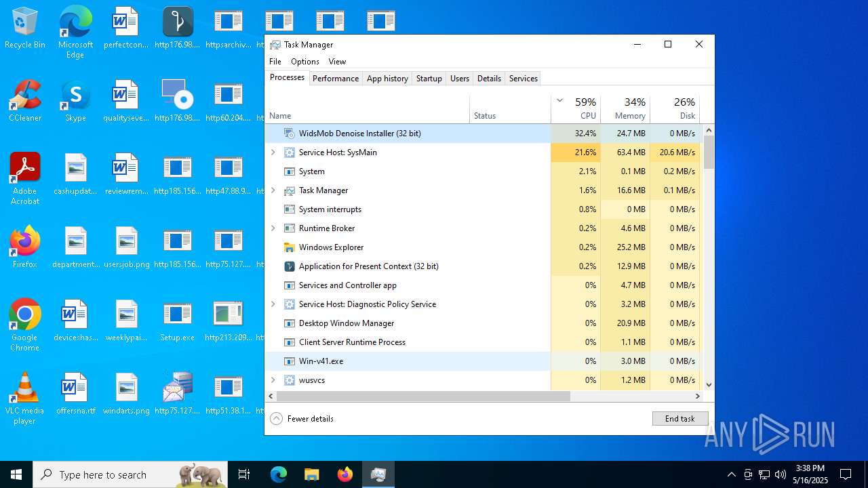Open Firefox from the taskbar
Image resolution: width=868 pixels, height=488 pixels.
click(344, 474)
